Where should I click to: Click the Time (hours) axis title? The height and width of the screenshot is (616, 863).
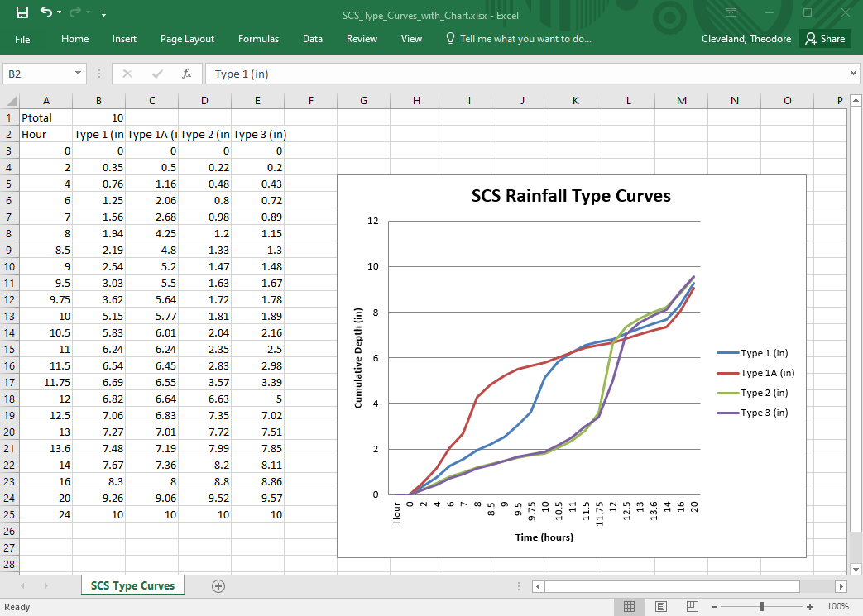(x=544, y=537)
